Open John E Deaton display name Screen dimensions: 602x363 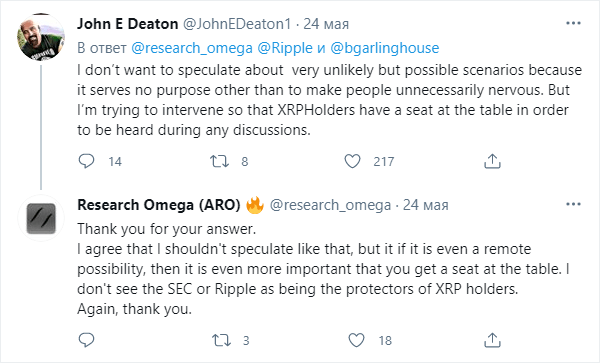(128, 24)
